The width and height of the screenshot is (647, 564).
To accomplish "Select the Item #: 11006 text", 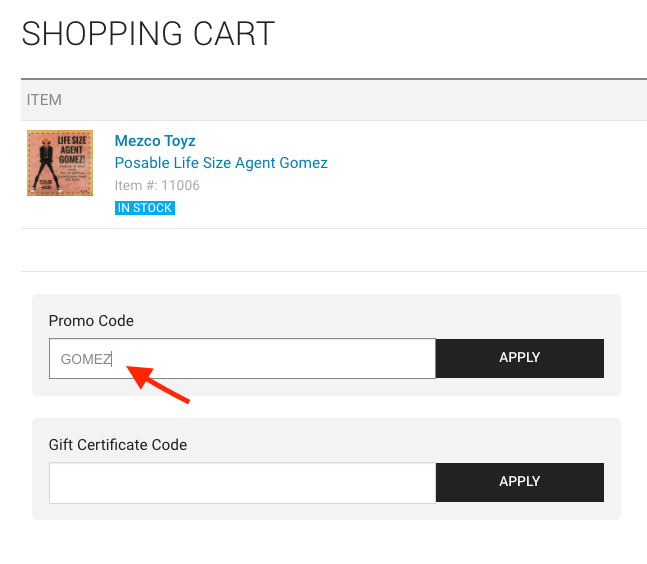I will (x=157, y=185).
